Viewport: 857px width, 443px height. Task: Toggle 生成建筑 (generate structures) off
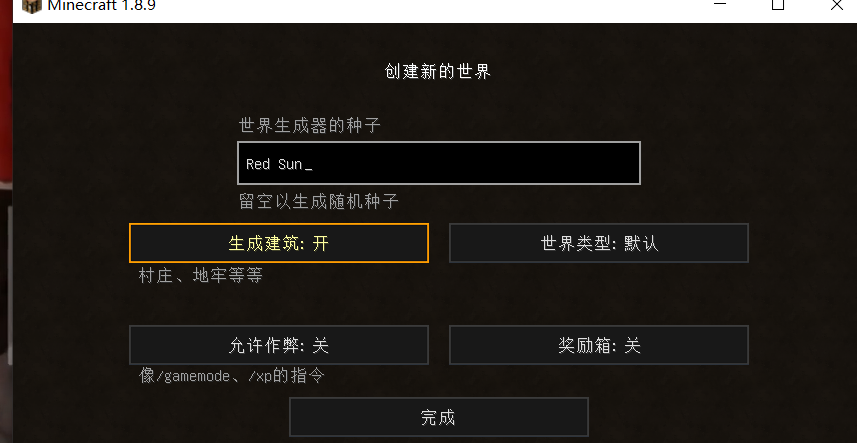(x=279, y=243)
